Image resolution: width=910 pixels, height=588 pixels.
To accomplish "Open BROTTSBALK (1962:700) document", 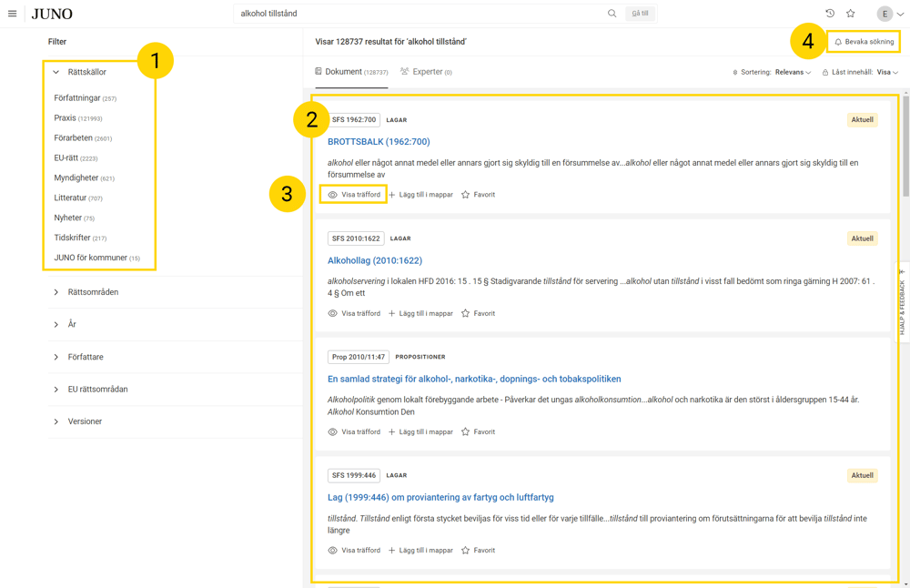I will (x=379, y=142).
